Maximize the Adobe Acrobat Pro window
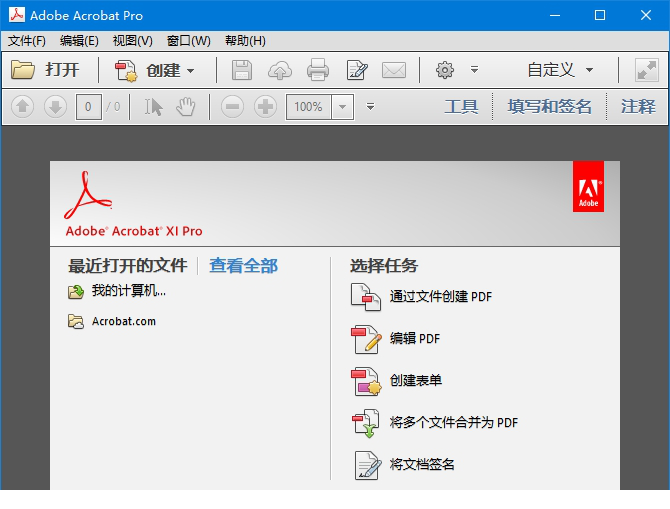 click(600, 15)
